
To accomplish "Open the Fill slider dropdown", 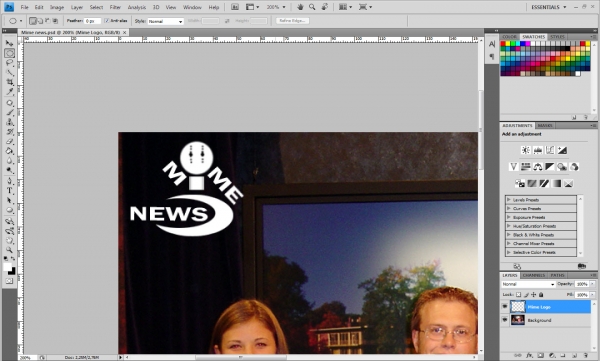I will (593, 295).
